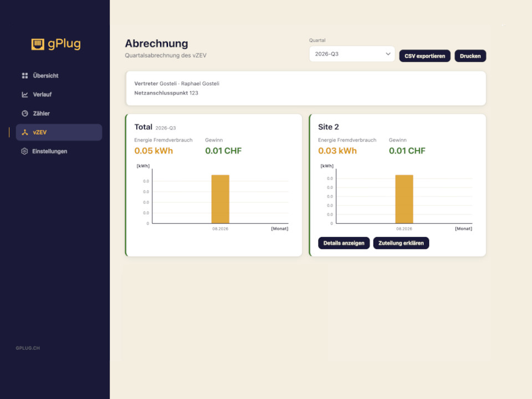Click the Drucken button
Image resolution: width=532 pixels, height=399 pixels.
click(x=470, y=56)
